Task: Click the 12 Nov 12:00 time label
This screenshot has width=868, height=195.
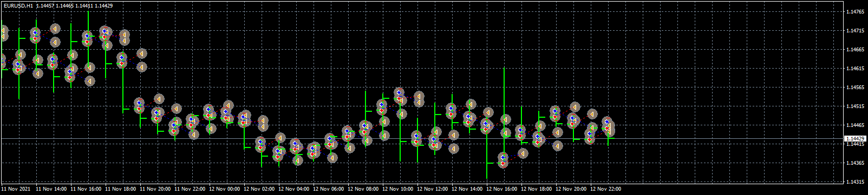Action: (x=433, y=190)
